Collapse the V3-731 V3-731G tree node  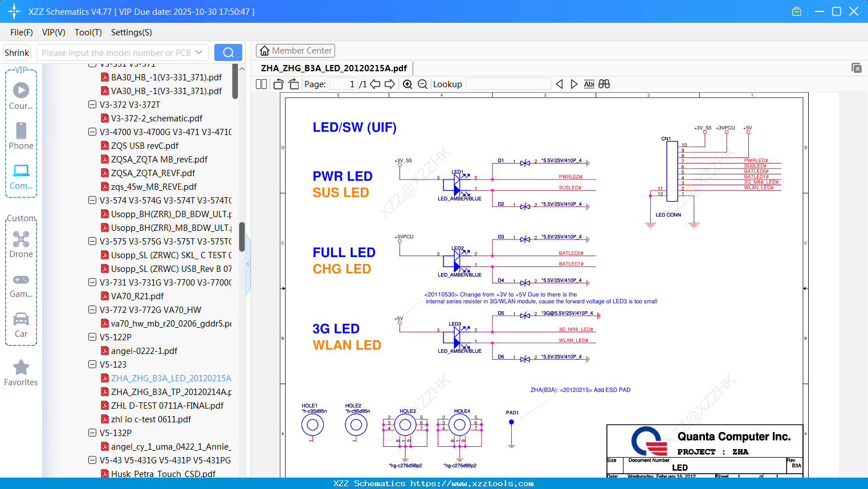[x=92, y=282]
